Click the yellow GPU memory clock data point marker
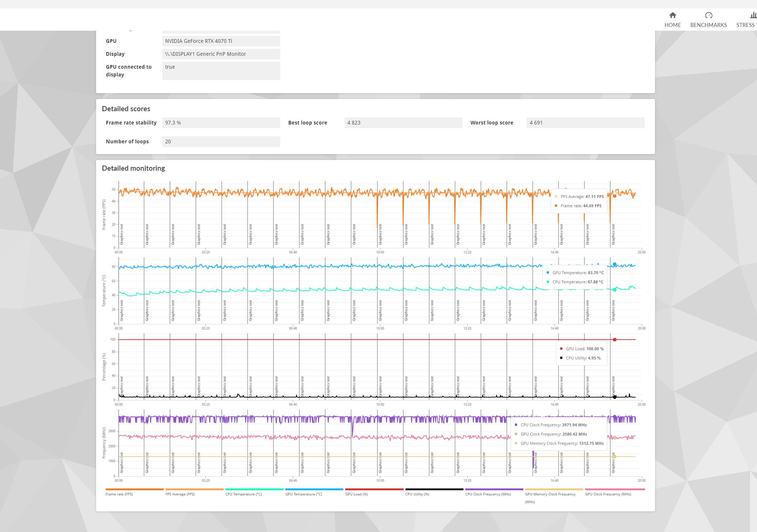This screenshot has width=757, height=532. coord(615,457)
